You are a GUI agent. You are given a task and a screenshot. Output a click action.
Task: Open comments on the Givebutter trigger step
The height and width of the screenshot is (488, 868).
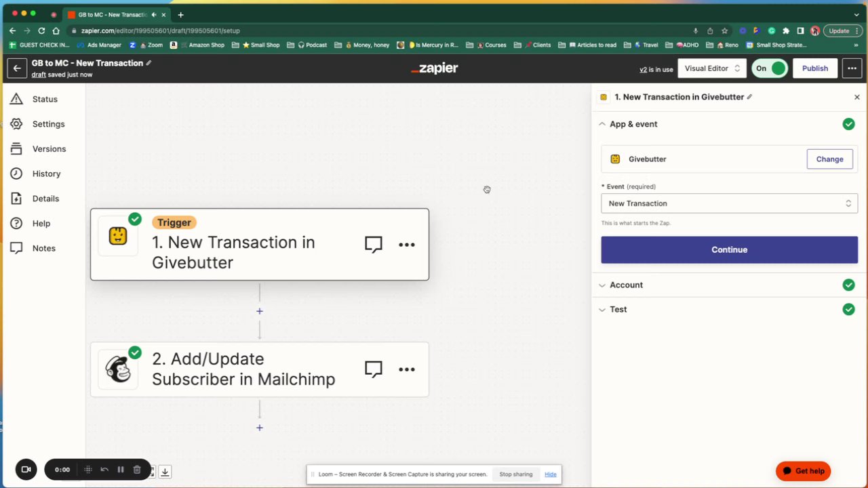374,245
